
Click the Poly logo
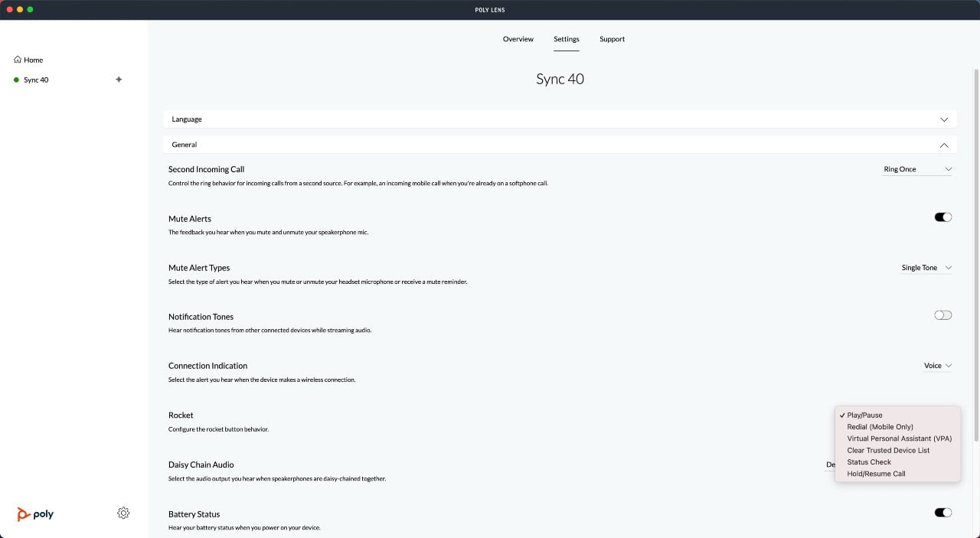click(35, 514)
